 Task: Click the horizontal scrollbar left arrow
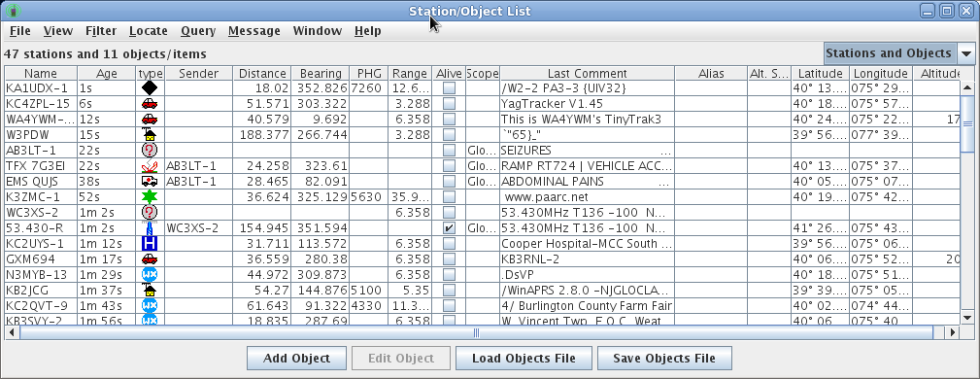[12, 333]
